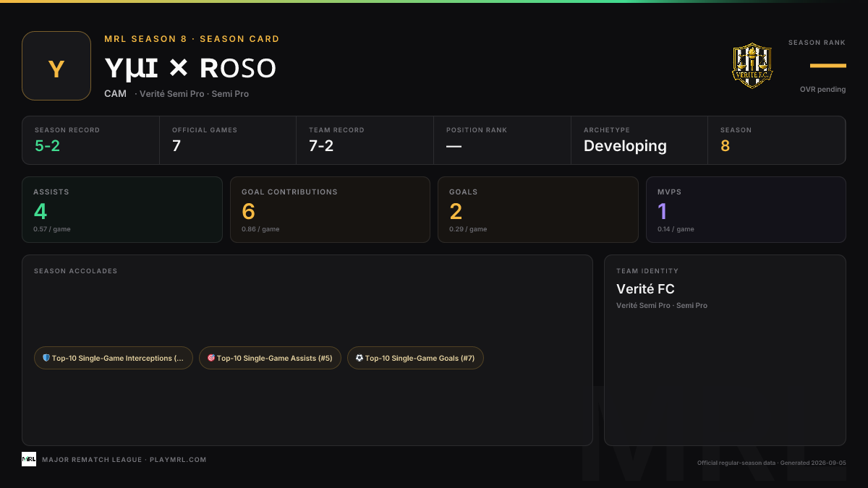Click the shield icon on Interceptions badge
This screenshot has width=868, height=488.
click(46, 358)
